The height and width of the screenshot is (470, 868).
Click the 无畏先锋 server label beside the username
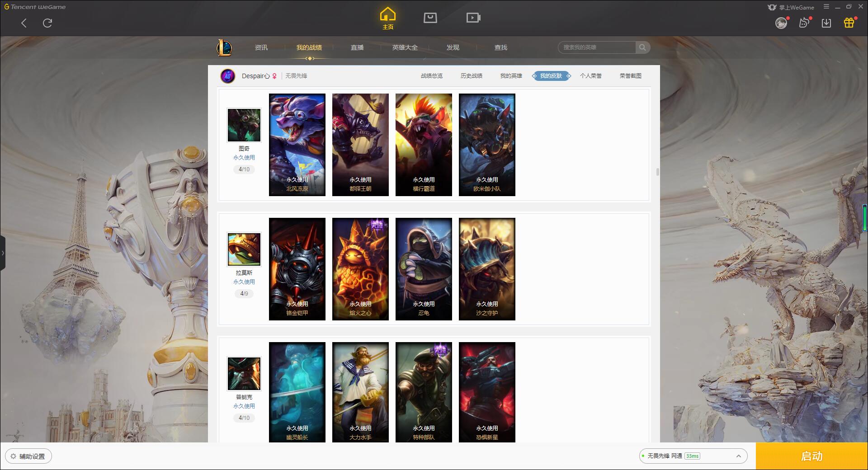(296, 76)
